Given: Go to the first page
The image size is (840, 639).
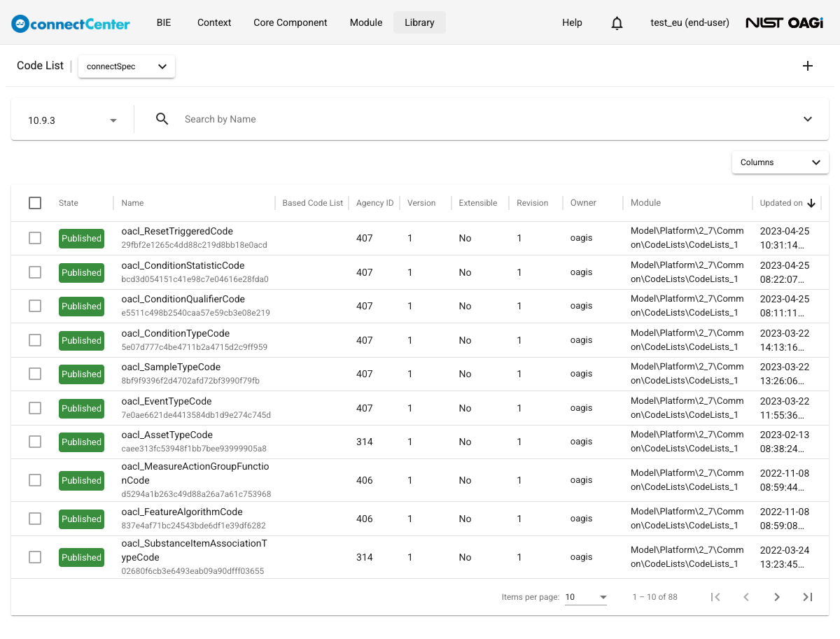Looking at the screenshot, I should pos(715,597).
